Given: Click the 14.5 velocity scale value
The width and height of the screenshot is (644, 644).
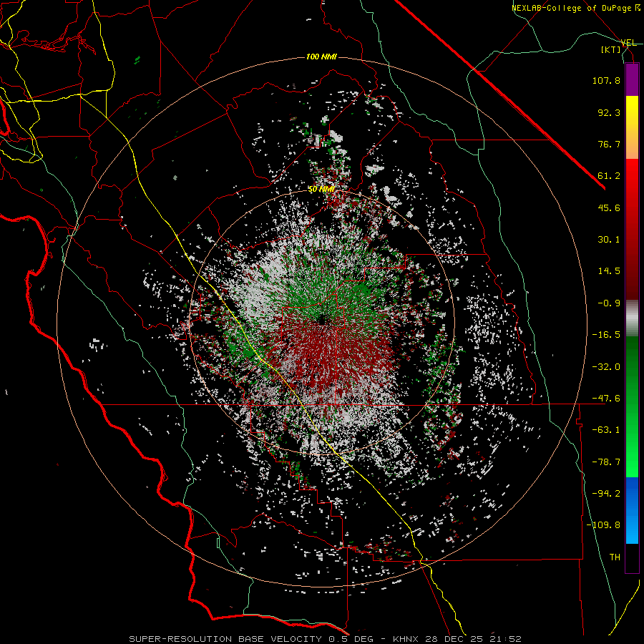Looking at the screenshot, I should pyautogui.click(x=609, y=271).
